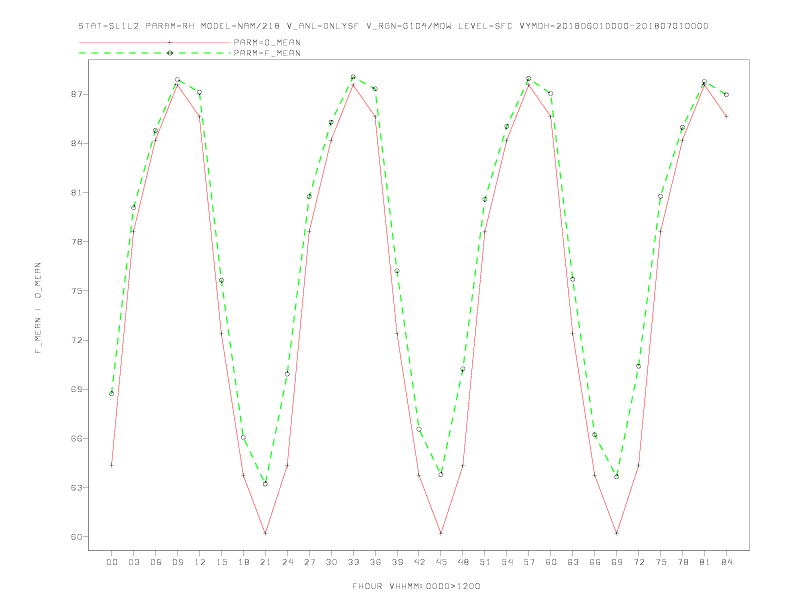792x612 pixels.
Task: Click green F_MEAN circle marker at hour 69
Action: click(x=617, y=476)
